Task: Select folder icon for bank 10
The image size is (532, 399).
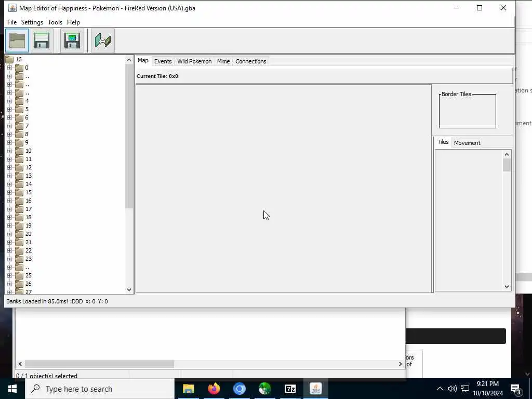Action: 19,151
